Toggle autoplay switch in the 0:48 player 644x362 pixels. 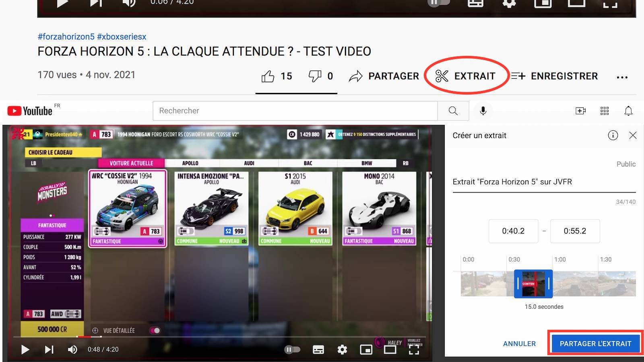coord(293,350)
